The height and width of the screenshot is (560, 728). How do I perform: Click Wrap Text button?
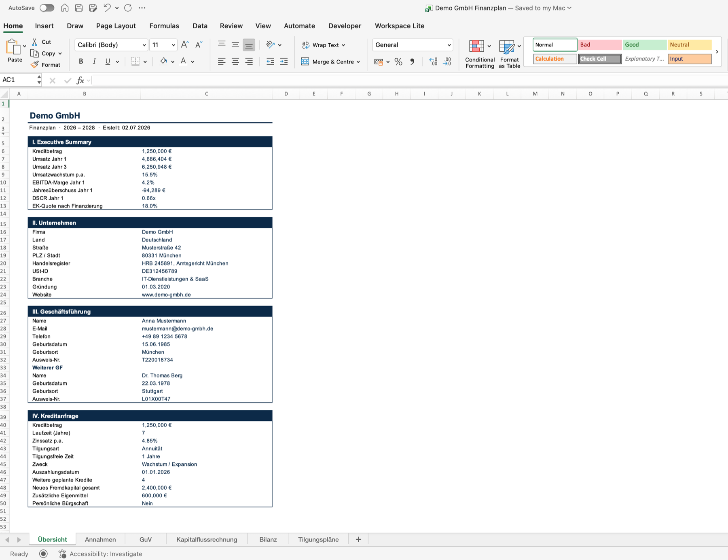(x=323, y=45)
